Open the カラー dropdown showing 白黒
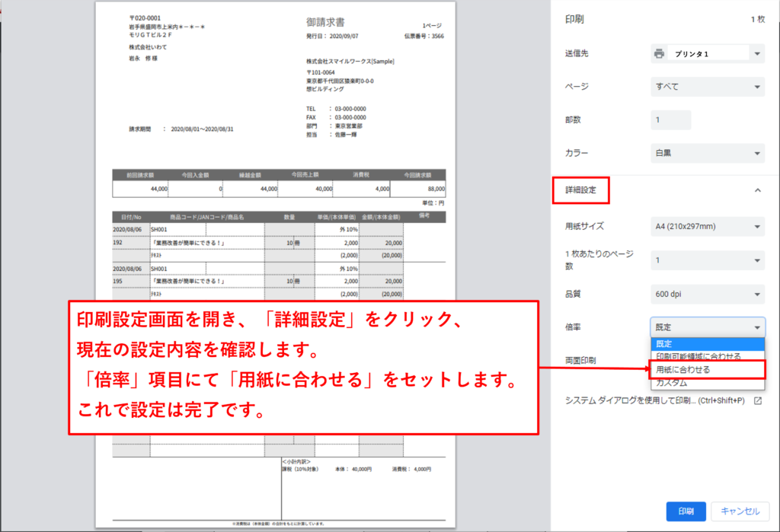The height and width of the screenshot is (532, 780). click(708, 154)
